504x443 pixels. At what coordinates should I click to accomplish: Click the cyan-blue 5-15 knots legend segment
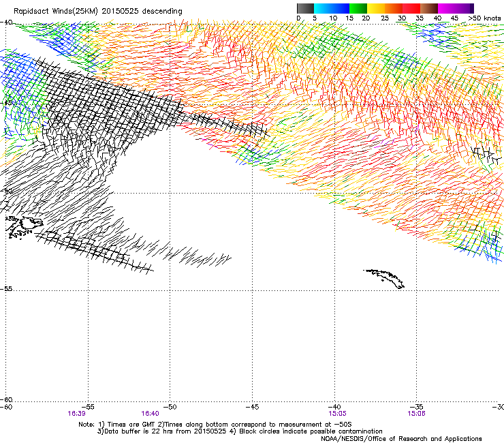[x=332, y=8]
